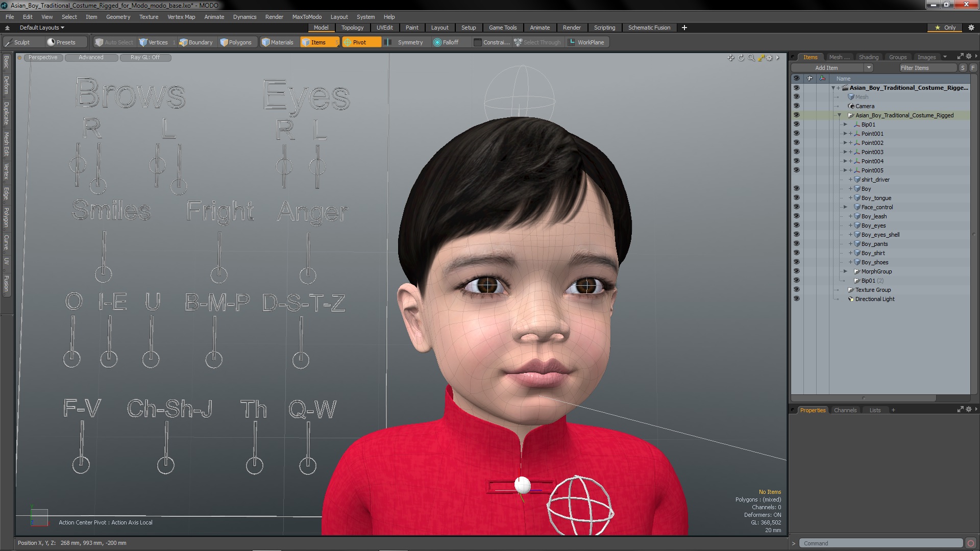This screenshot has width=980, height=551.
Task: Switch to the Schematic Fusion tab
Action: pyautogui.click(x=649, y=28)
